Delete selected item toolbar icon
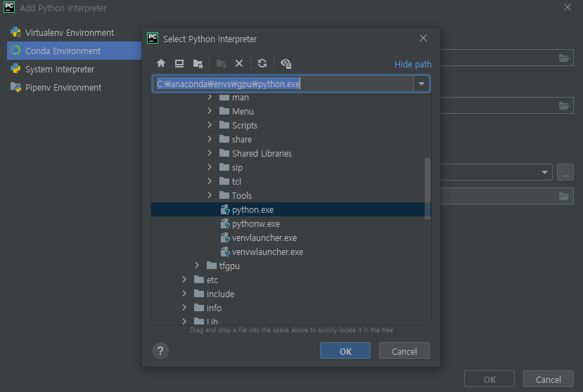This screenshot has height=392, width=583. coord(239,63)
